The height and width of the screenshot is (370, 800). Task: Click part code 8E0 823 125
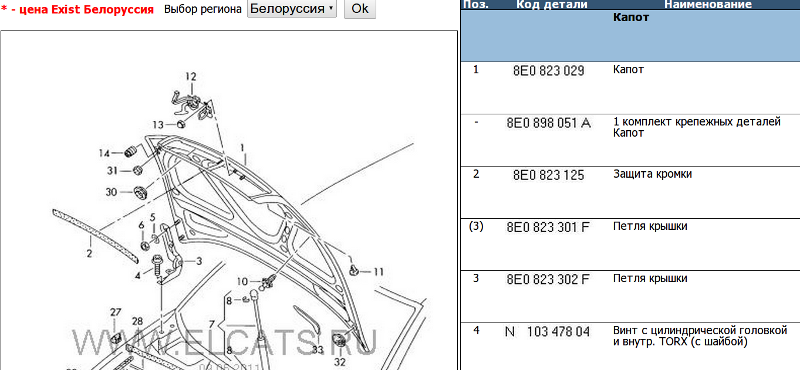tap(548, 175)
